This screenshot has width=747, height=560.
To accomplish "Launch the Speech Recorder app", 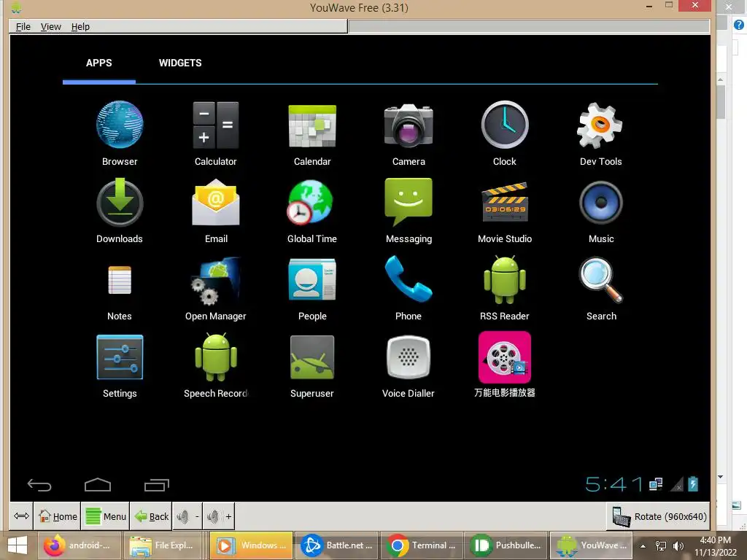I will click(216, 365).
